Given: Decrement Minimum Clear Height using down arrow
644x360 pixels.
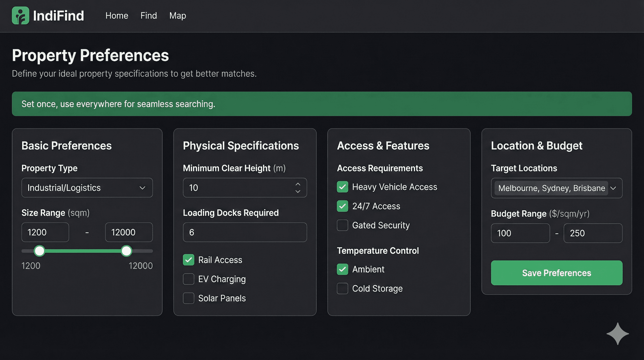Looking at the screenshot, I should [298, 192].
